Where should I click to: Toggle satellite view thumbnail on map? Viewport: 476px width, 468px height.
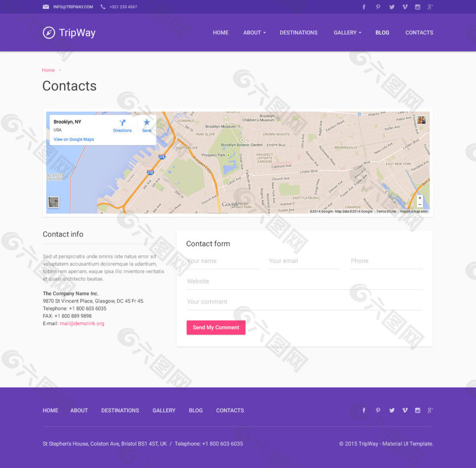pyautogui.click(x=53, y=202)
